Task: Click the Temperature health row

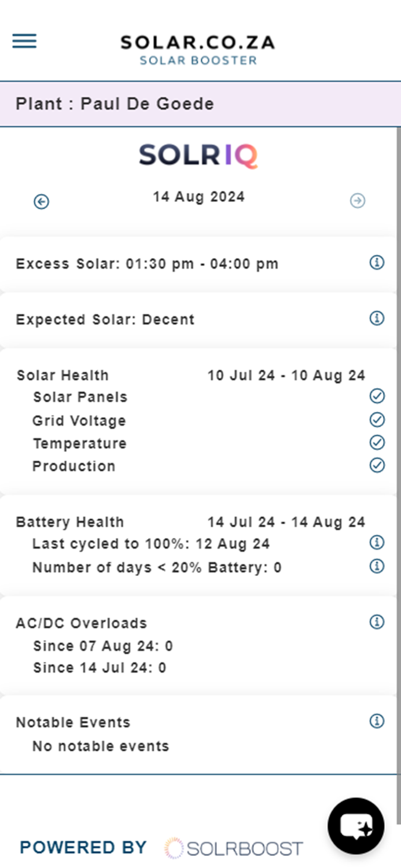Action: [x=79, y=443]
